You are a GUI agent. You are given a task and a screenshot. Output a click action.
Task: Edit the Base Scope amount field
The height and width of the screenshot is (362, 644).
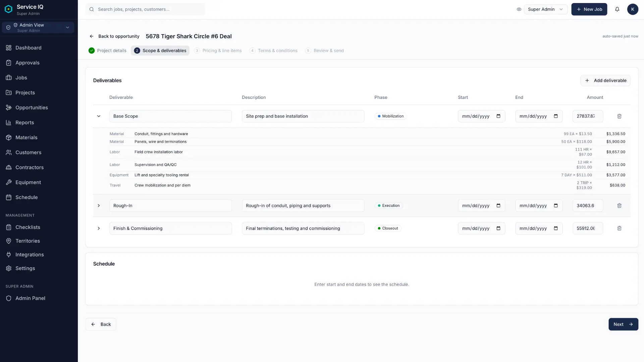click(x=588, y=116)
